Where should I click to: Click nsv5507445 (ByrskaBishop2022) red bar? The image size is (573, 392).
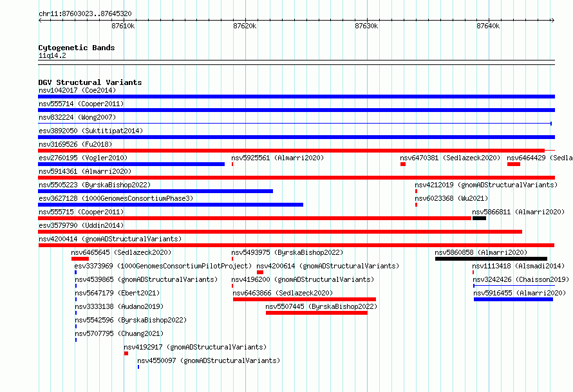coord(317,313)
